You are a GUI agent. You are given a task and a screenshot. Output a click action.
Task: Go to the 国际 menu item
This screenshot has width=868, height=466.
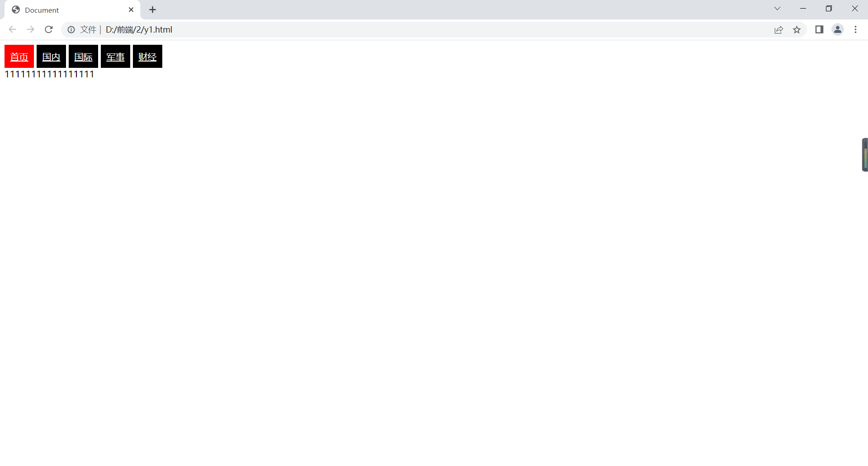click(x=83, y=57)
